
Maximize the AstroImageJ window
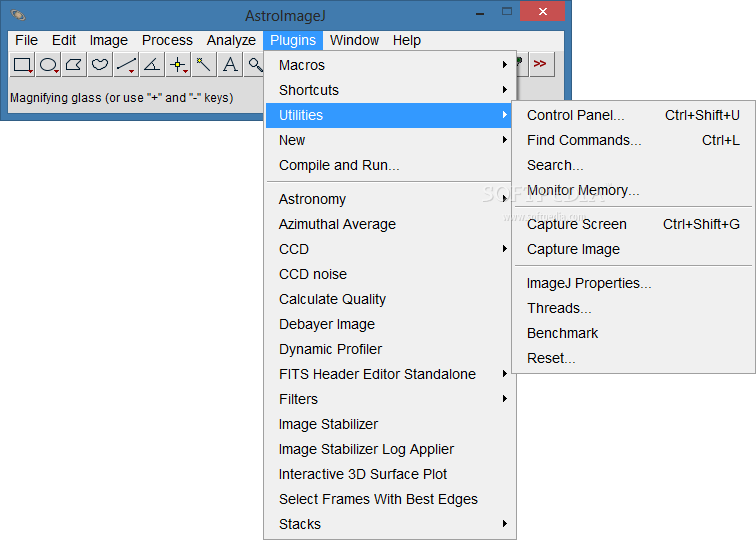[507, 12]
